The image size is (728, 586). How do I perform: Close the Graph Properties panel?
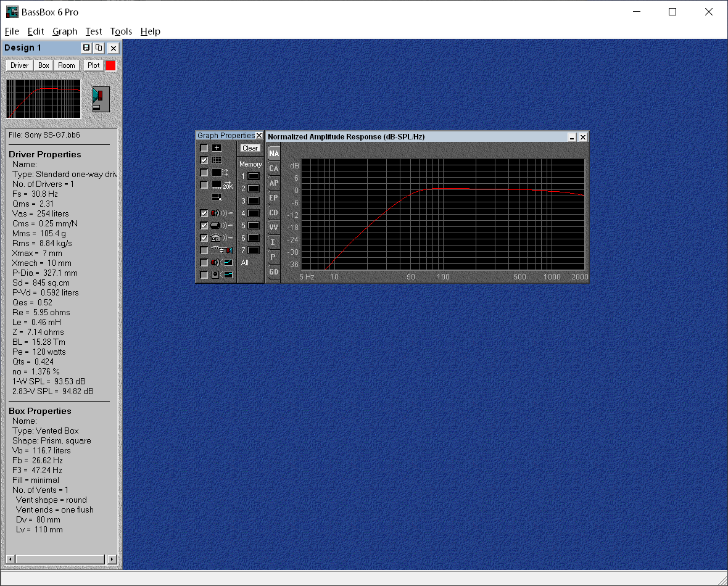(259, 136)
